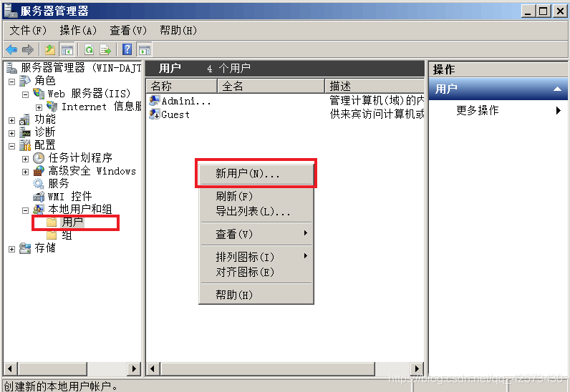Toggle the show/hide console tree icon
The image size is (570, 392).
pos(67,50)
